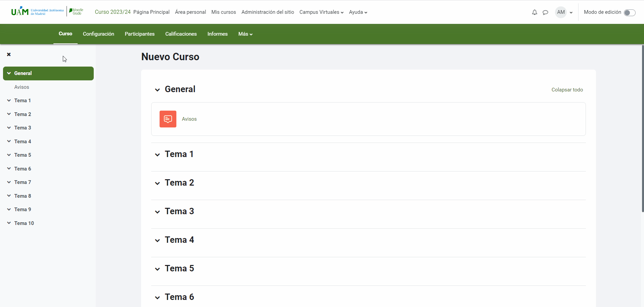This screenshot has height=307, width=644.
Task: Collapse Tema 1 section chevron in content
Action: click(x=157, y=155)
